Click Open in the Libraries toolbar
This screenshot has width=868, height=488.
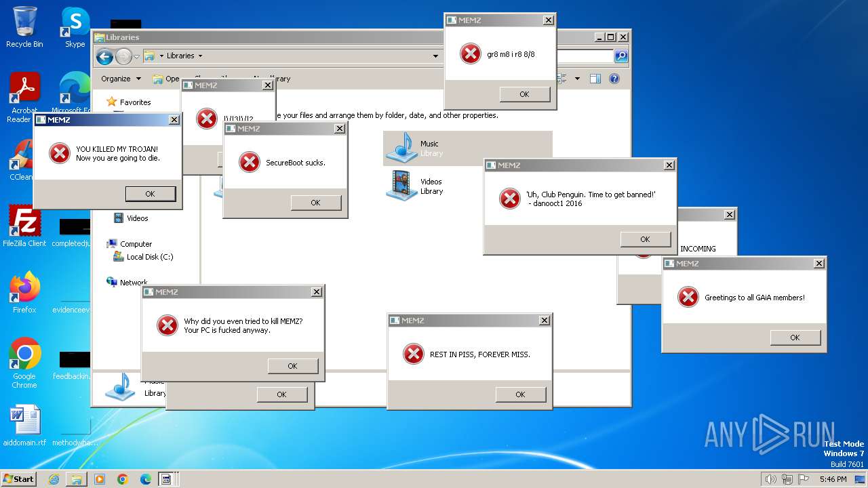[166, 79]
